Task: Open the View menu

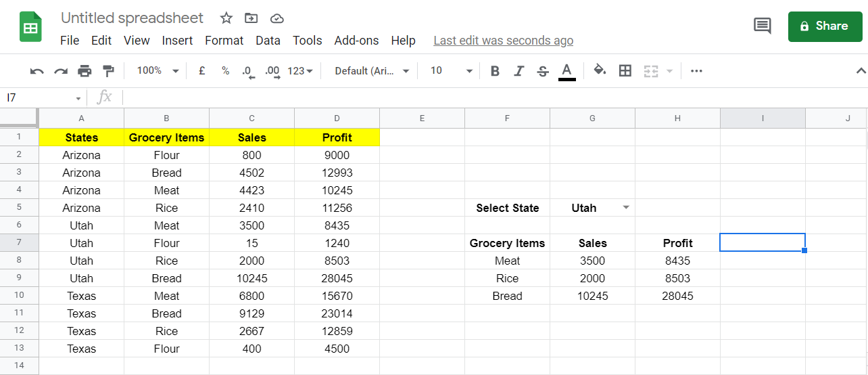Action: [137, 41]
